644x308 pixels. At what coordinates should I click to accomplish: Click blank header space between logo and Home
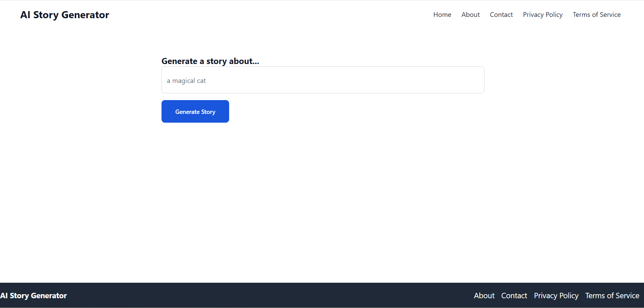pos(269,15)
